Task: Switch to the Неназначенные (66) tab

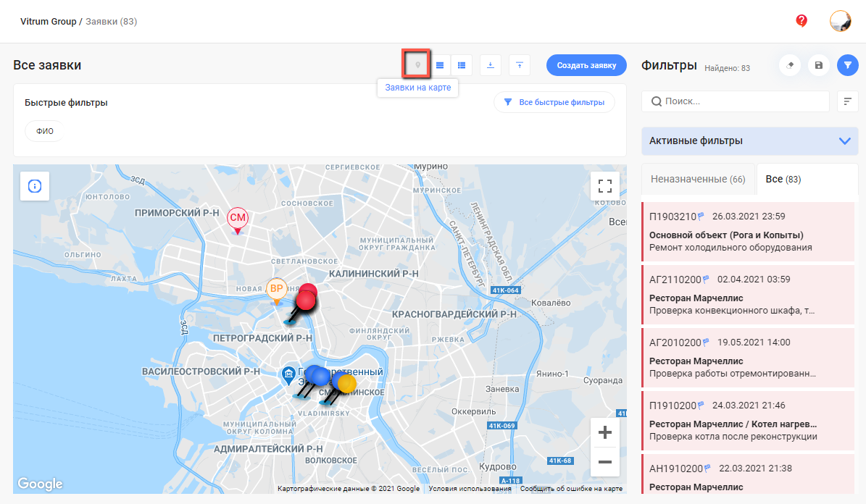Action: click(698, 179)
